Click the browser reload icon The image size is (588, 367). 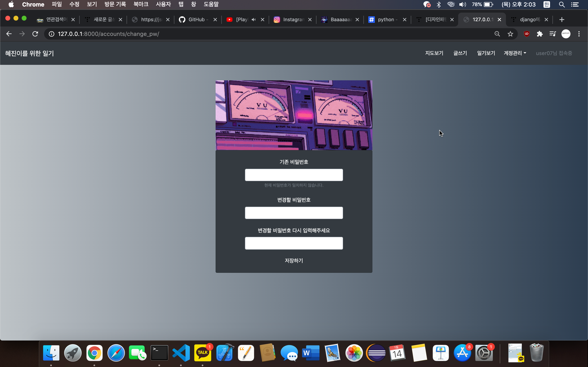35,34
